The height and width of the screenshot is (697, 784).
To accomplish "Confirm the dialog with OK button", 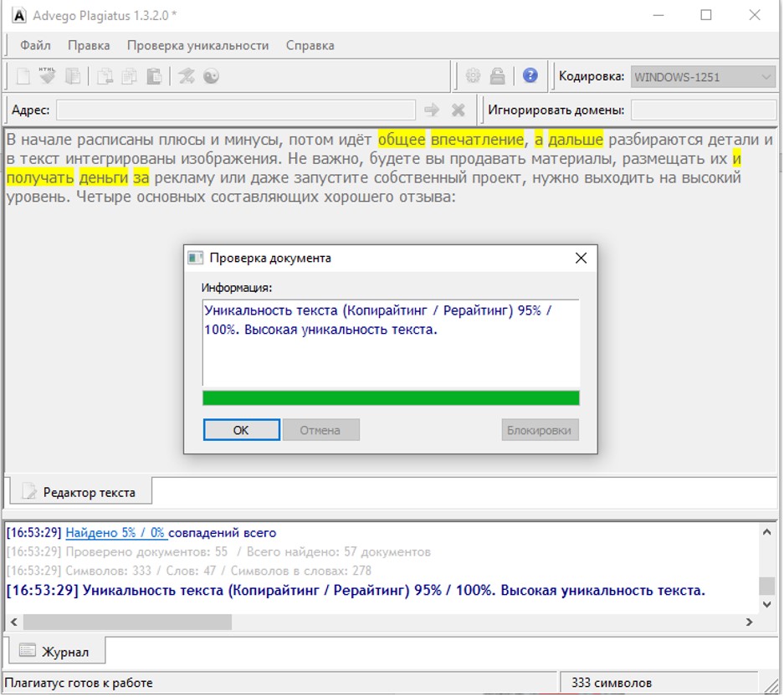I will click(x=242, y=430).
